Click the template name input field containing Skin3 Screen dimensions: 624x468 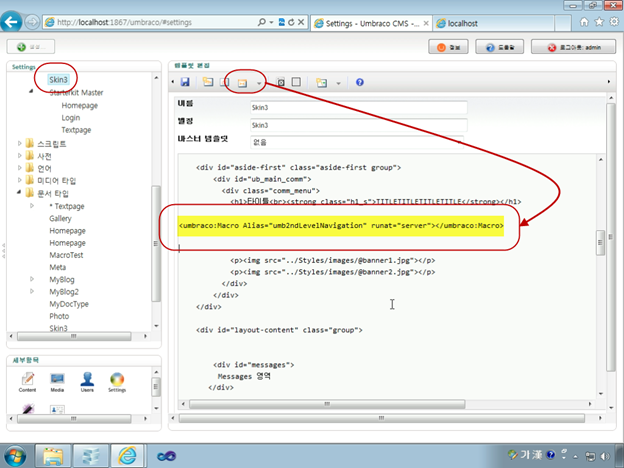359,107
